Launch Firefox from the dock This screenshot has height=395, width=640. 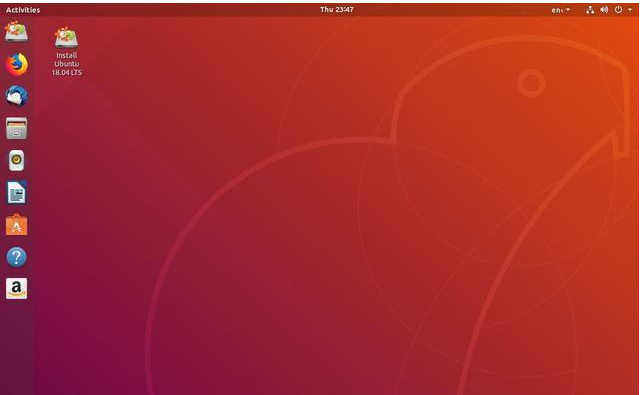coord(17,64)
